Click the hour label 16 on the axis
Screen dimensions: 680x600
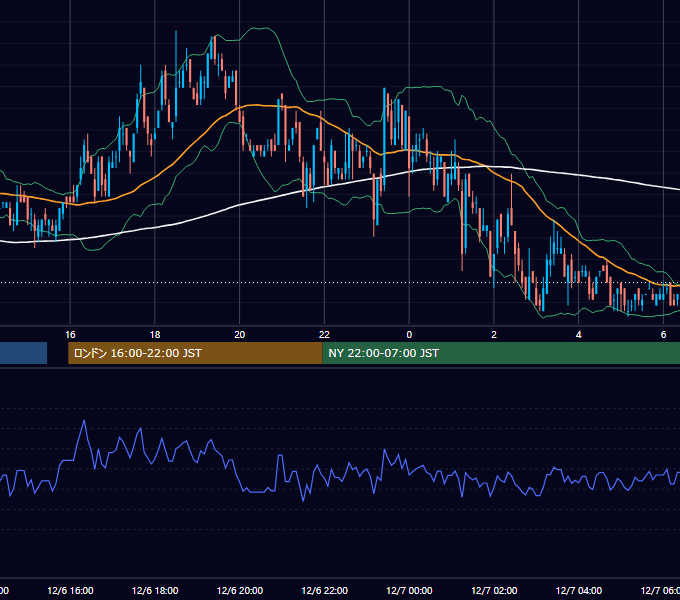(x=70, y=334)
